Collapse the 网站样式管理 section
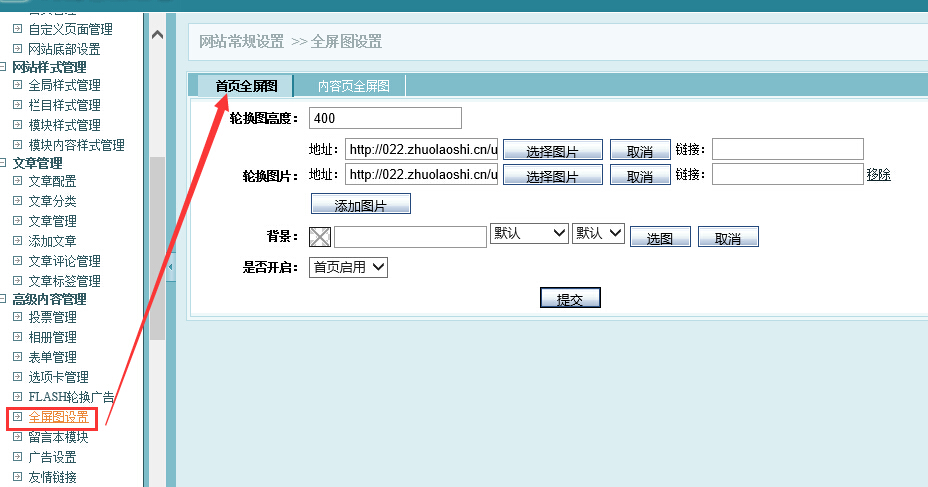 pos(5,67)
